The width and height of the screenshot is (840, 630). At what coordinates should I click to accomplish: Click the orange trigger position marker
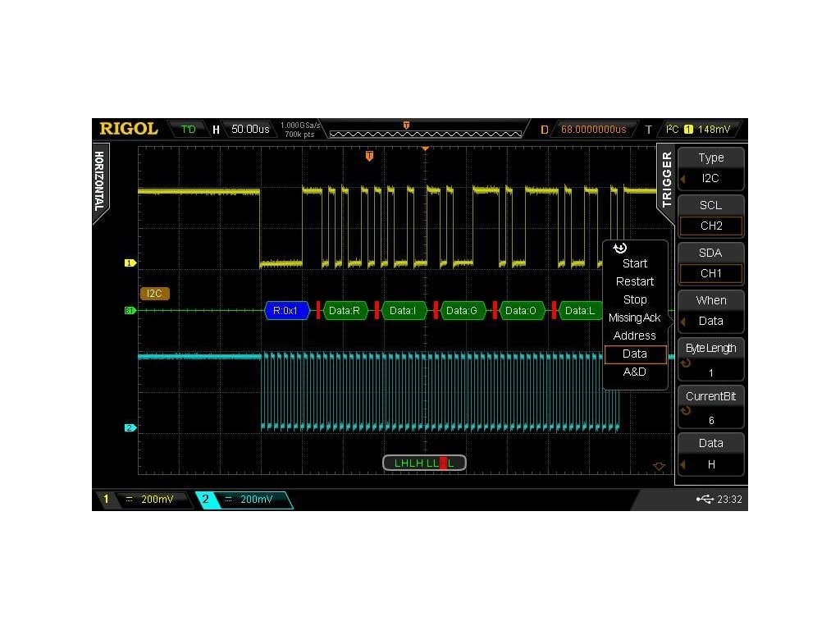(x=368, y=154)
